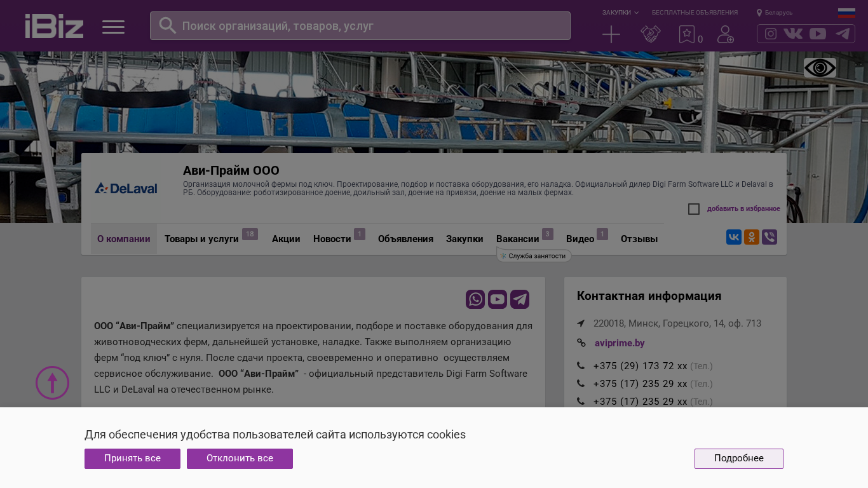868x488 pixels.
Task: Click the location pin icon by Беларусь
Action: (759, 13)
